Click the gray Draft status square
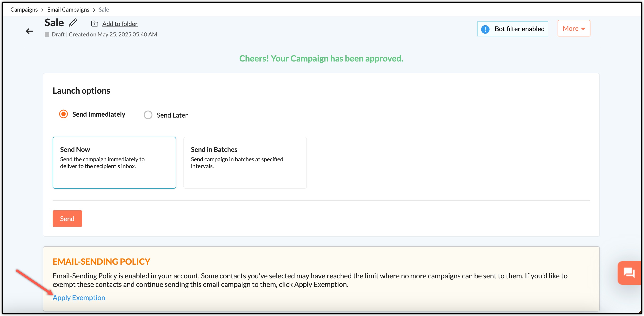The image size is (644, 316). coord(47,35)
